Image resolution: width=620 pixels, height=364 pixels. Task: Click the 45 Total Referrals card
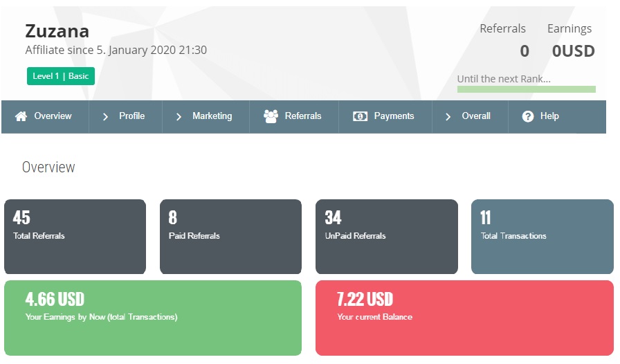tap(75, 237)
